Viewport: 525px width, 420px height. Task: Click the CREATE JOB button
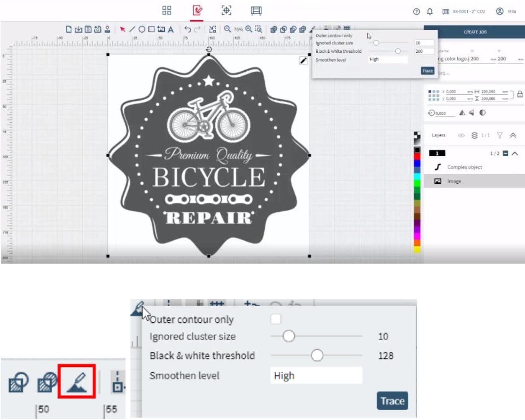tap(475, 32)
